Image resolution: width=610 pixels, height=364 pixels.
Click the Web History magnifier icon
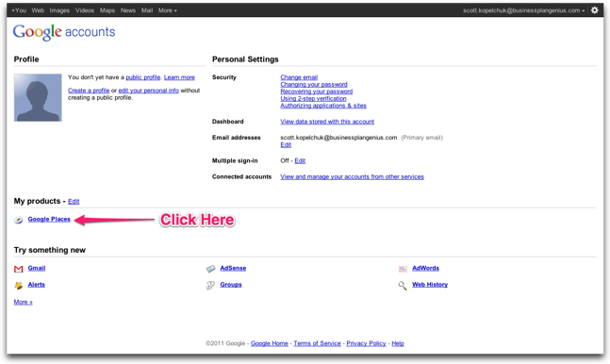coord(403,286)
